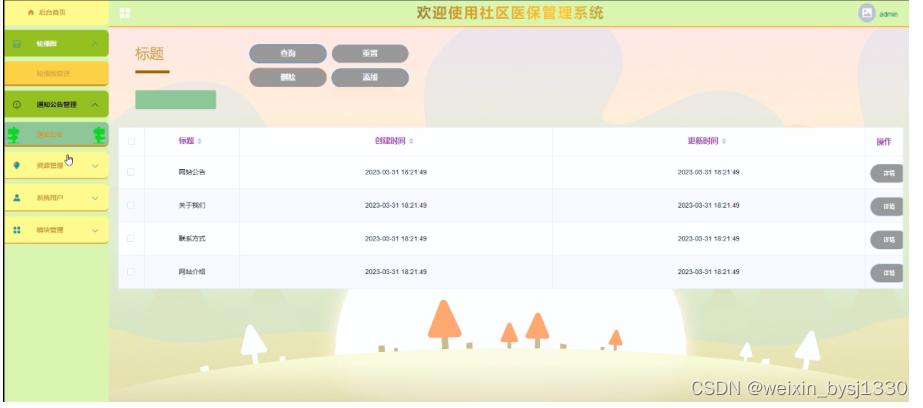Click the 标题 column header text
Screen dimensions: 923x408
(x=187, y=141)
